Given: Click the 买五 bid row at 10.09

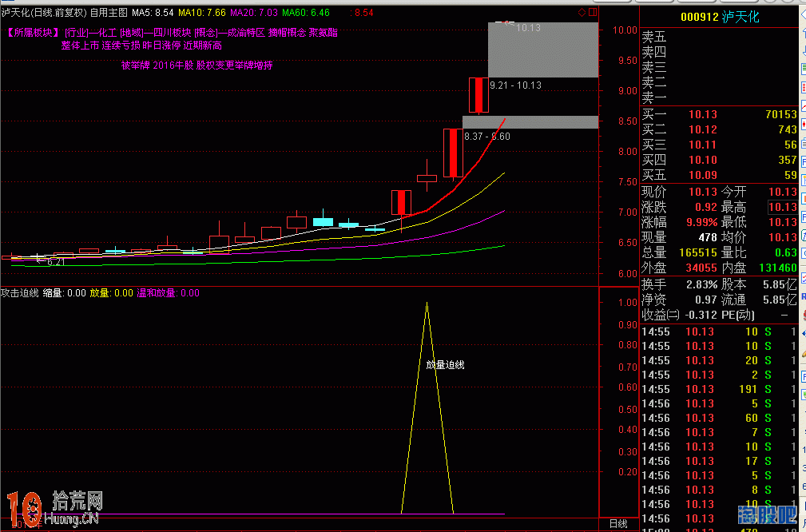Looking at the screenshot, I should [x=719, y=175].
